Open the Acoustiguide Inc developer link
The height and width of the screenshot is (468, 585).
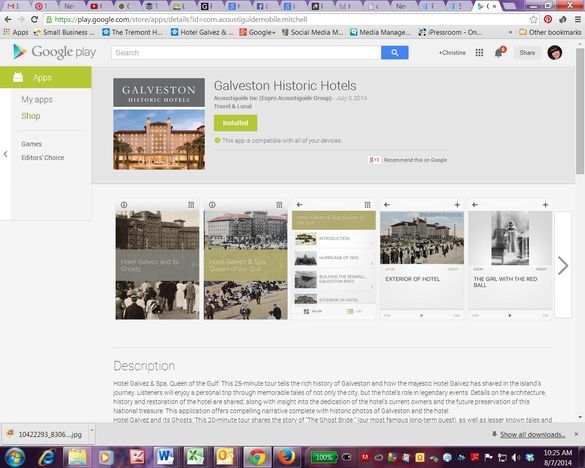point(272,98)
